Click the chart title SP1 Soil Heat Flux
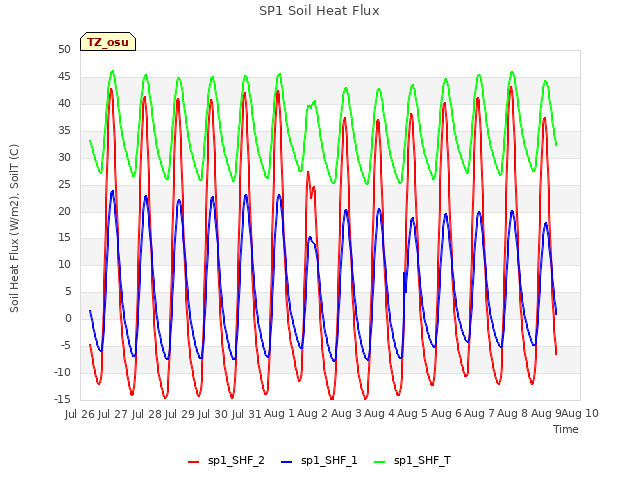Image resolution: width=640 pixels, height=480 pixels. 319,11
